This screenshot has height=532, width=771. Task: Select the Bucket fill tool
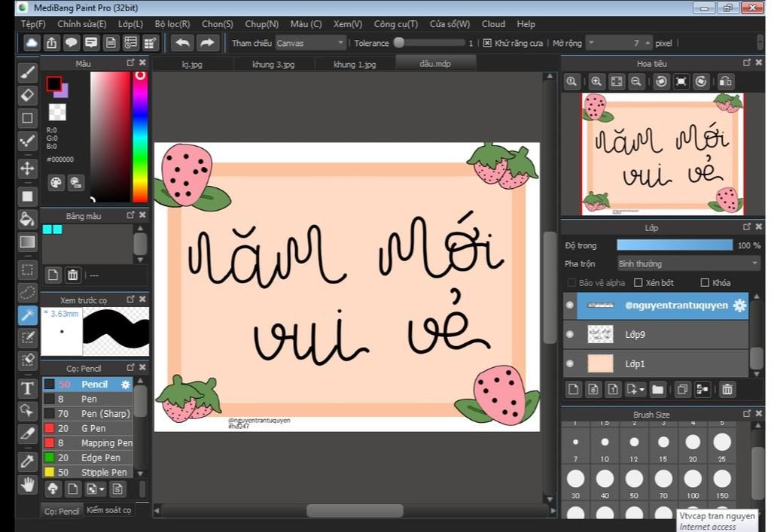[x=28, y=219]
